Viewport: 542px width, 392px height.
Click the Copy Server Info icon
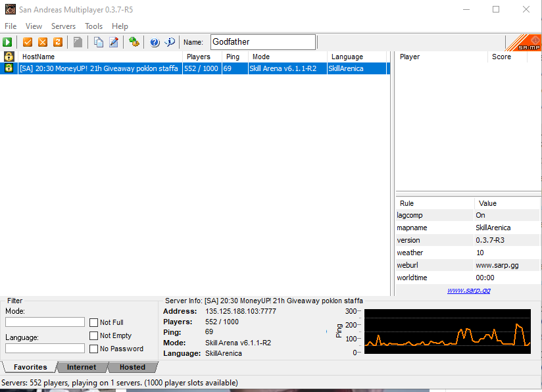click(99, 42)
